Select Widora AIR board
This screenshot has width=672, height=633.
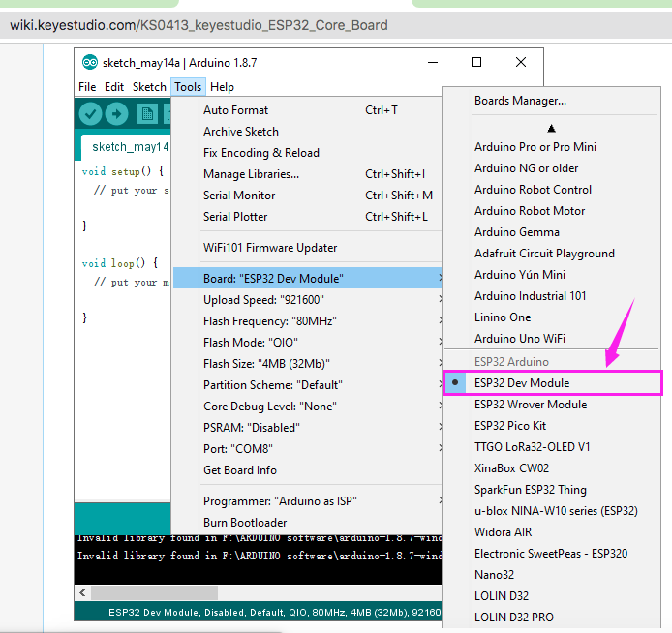coord(553,532)
